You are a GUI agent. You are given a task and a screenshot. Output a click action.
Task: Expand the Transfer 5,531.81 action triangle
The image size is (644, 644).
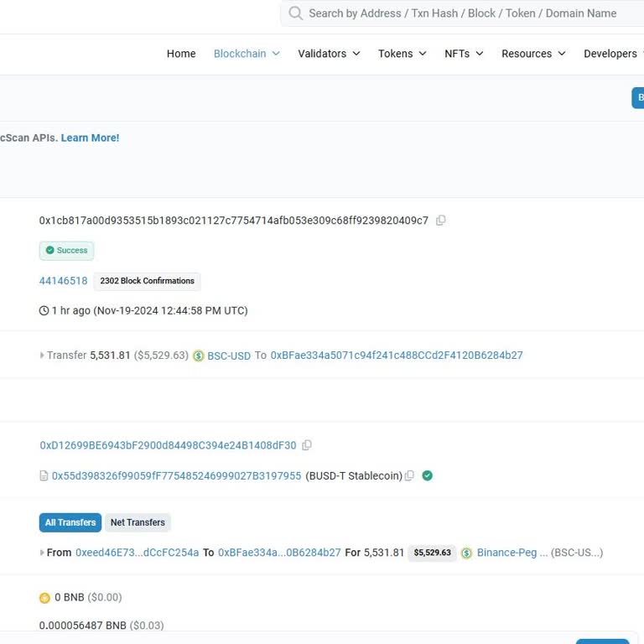click(x=42, y=356)
